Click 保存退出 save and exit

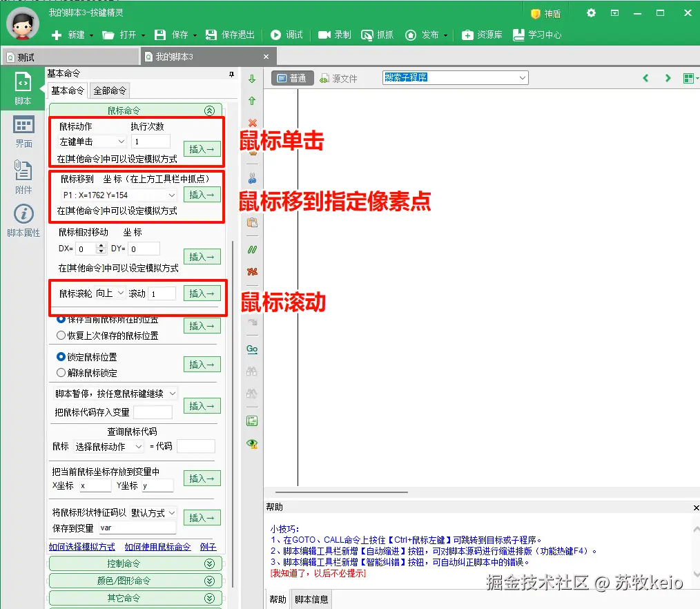click(x=230, y=35)
